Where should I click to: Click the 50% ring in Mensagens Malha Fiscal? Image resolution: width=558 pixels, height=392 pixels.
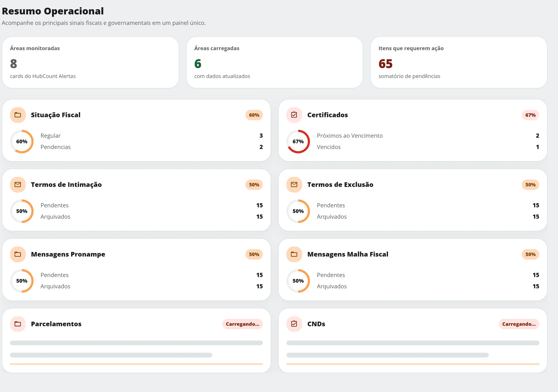click(x=298, y=281)
